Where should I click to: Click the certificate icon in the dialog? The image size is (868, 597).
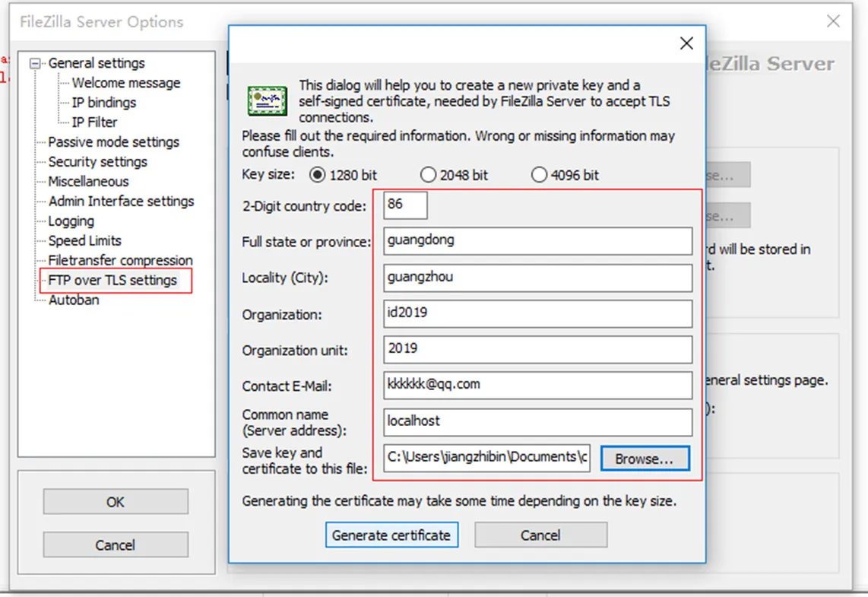coord(267,101)
